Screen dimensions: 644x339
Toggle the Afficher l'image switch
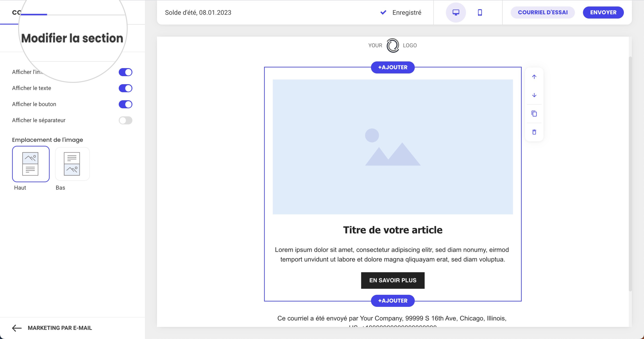(125, 72)
